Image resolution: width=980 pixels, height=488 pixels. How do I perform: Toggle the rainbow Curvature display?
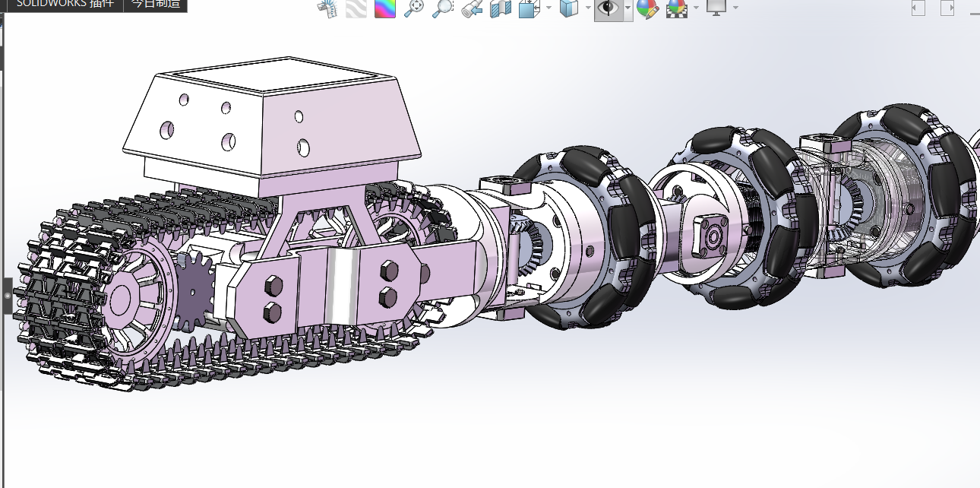click(x=385, y=8)
